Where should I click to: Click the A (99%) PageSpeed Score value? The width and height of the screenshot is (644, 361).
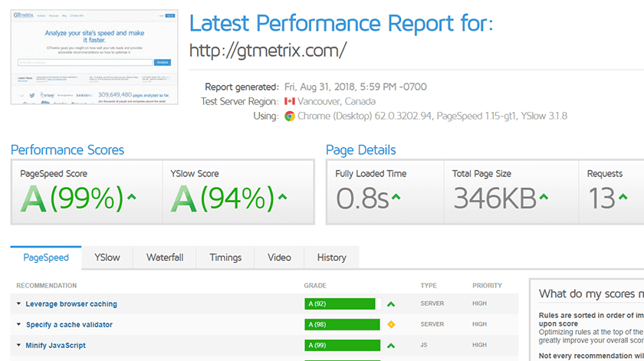pyautogui.click(x=72, y=199)
